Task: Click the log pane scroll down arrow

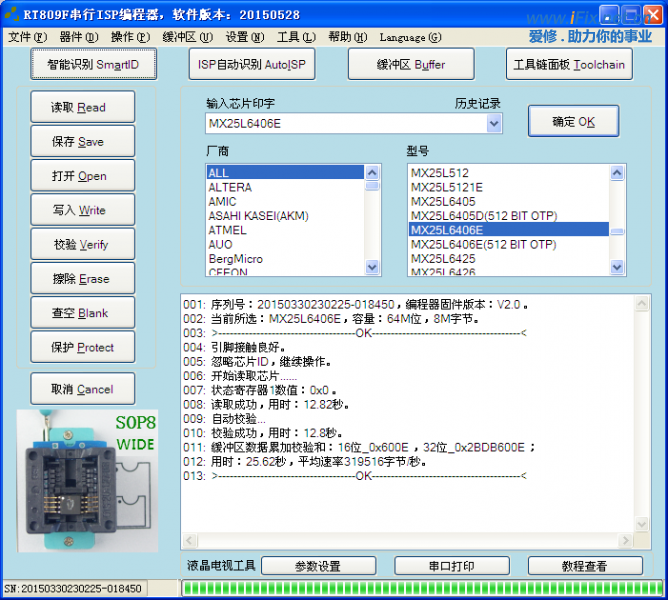Action: tap(642, 523)
